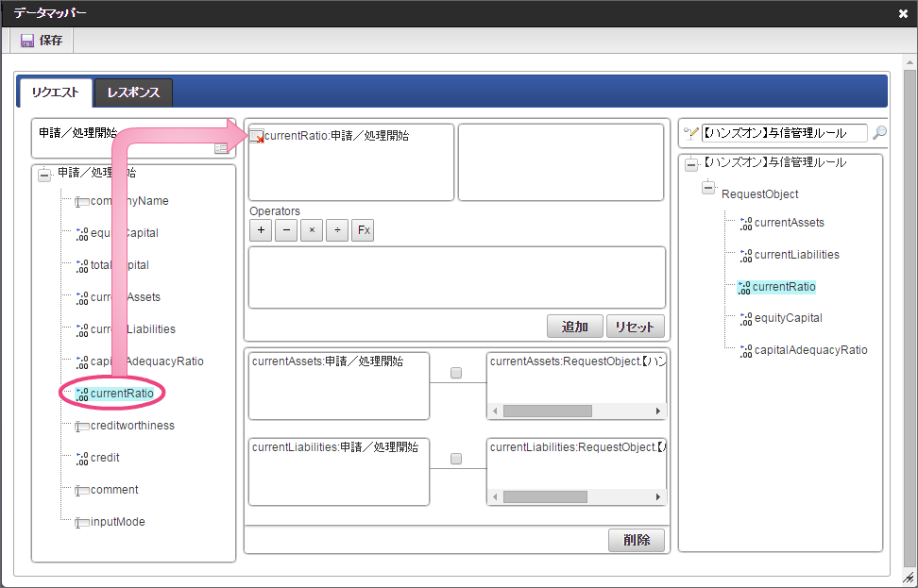918x588 pixels.
Task: Collapse the 申請／処理開始 tree node
Action: point(44,174)
